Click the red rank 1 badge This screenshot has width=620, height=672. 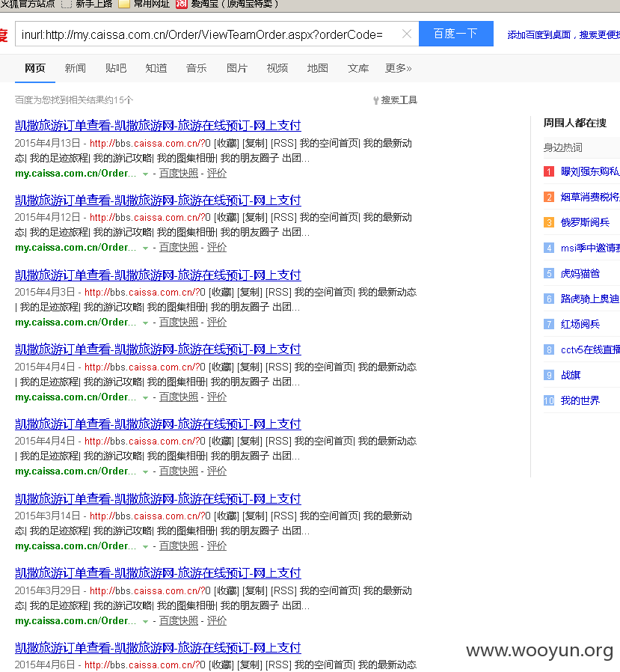549,171
